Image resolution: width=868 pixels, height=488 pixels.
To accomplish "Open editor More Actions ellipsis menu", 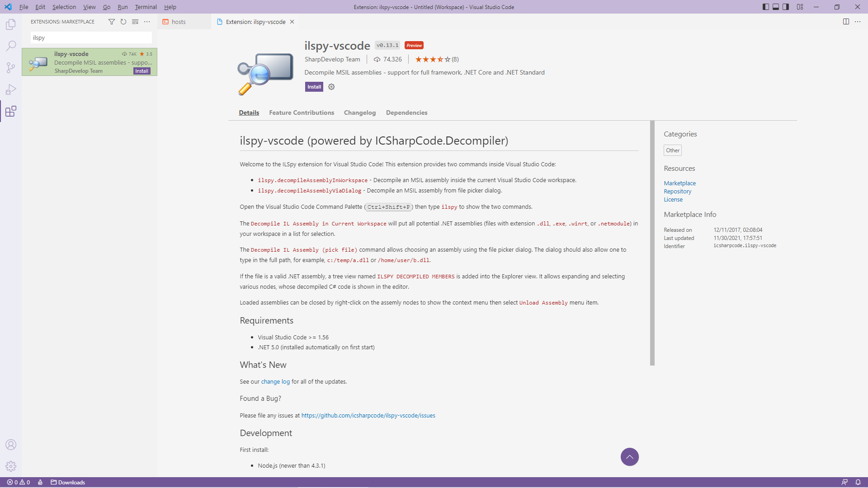I will pos(858,22).
